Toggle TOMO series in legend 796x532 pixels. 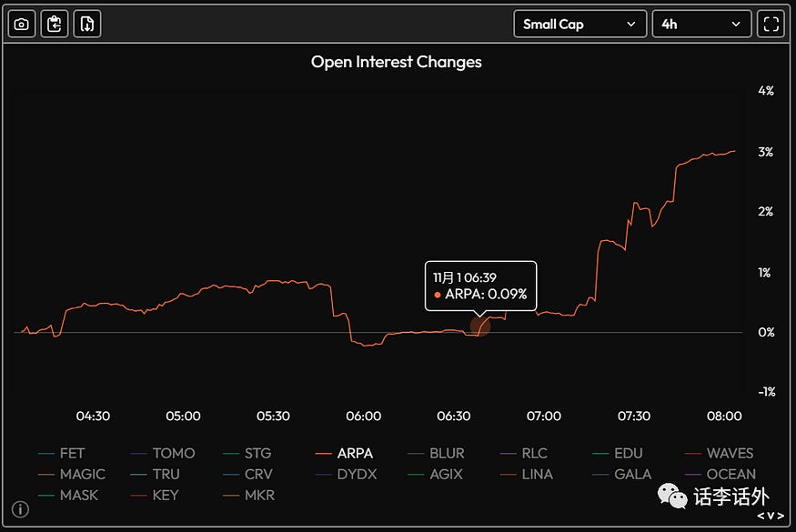click(163, 453)
